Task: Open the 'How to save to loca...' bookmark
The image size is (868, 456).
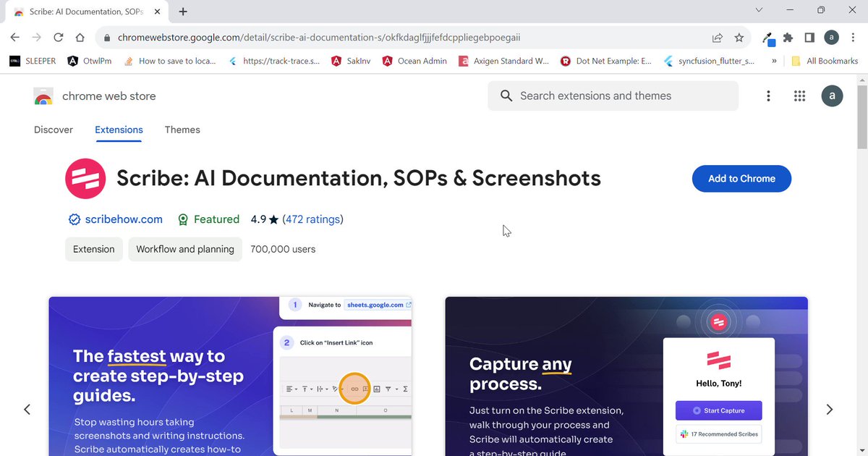Action: click(x=170, y=61)
